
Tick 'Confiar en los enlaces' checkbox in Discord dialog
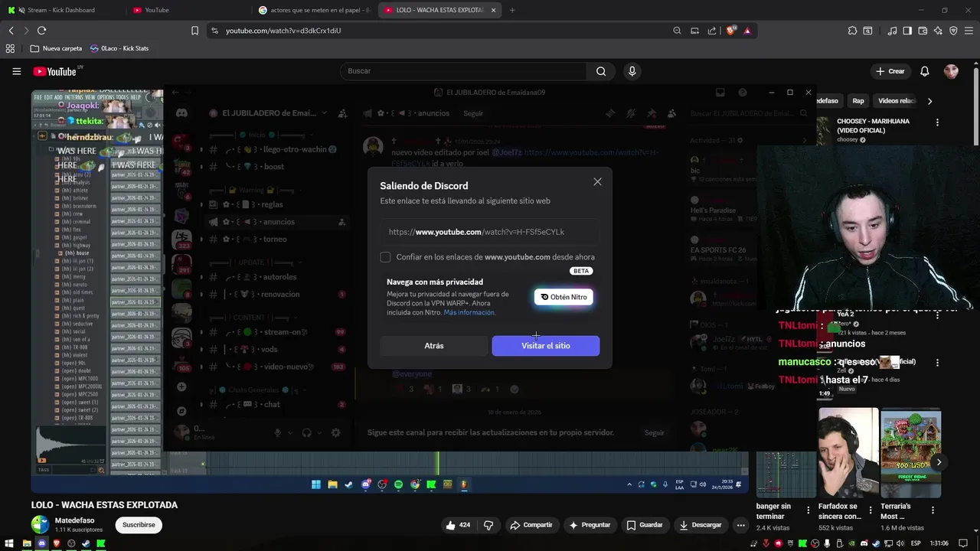385,257
